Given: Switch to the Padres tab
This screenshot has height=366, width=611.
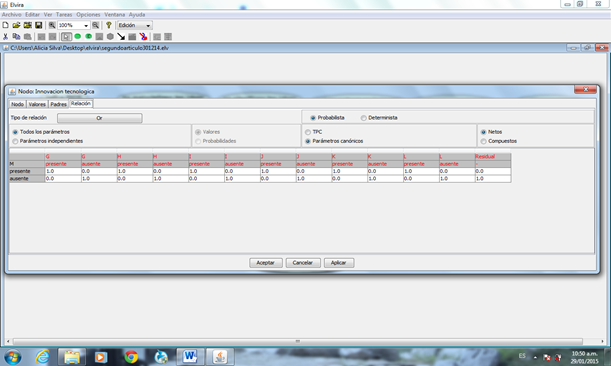Looking at the screenshot, I should 58,104.
